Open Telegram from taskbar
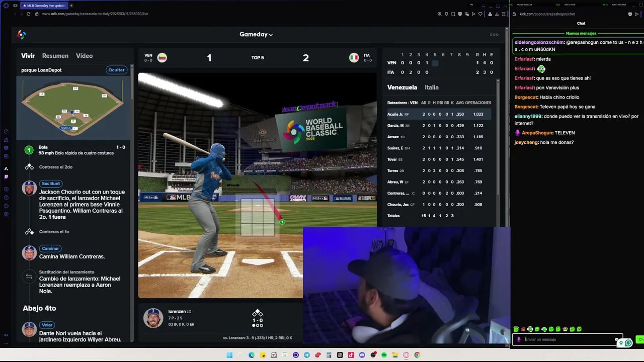The width and height of the screenshot is (644, 362). point(307,355)
